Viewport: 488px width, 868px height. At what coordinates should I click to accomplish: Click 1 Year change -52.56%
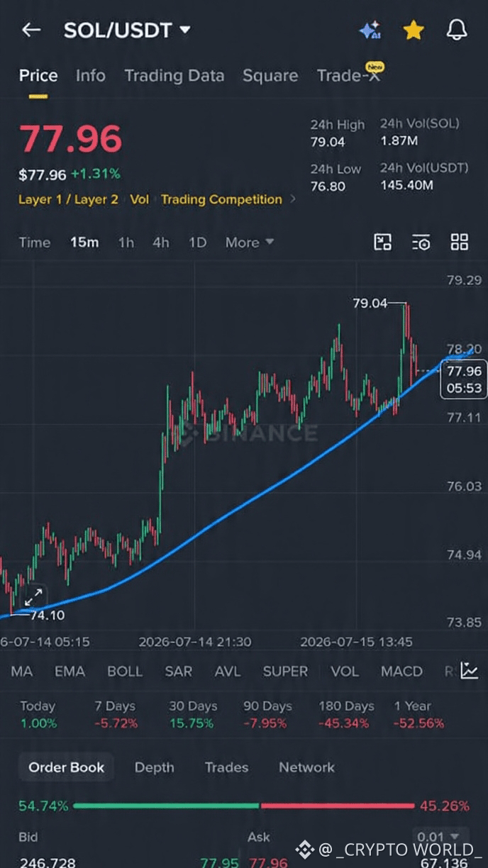click(x=418, y=723)
